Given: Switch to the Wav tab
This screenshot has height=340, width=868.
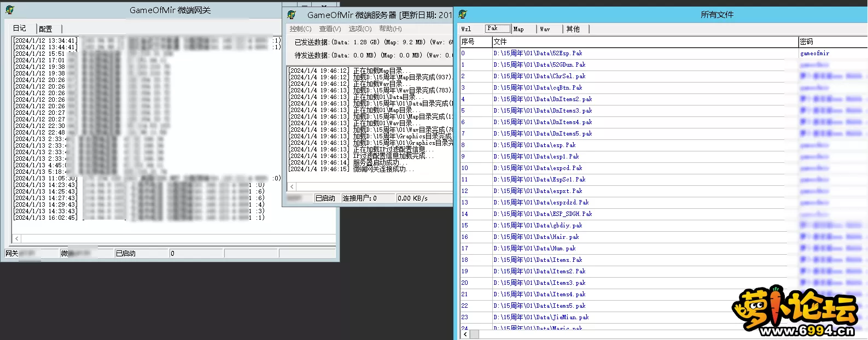Looking at the screenshot, I should click(545, 29).
